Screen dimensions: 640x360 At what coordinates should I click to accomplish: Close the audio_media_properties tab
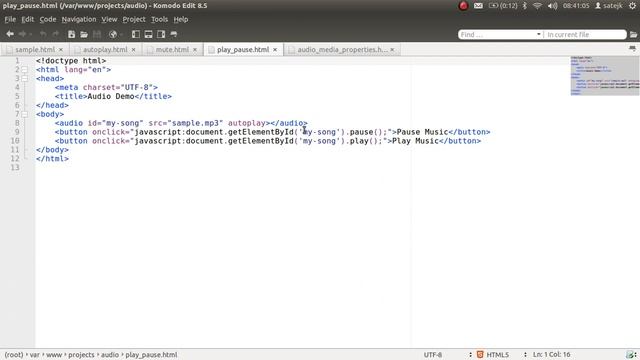pyautogui.click(x=392, y=49)
